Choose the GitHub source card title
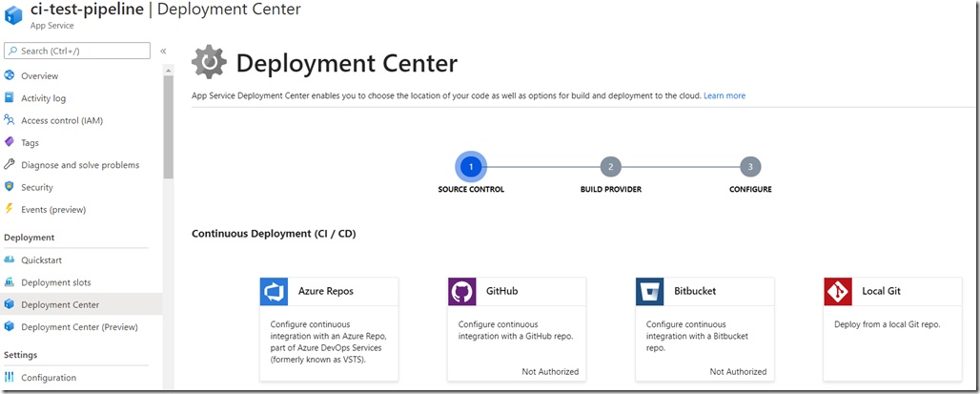Screen dimensions: 980x394 pos(501,291)
